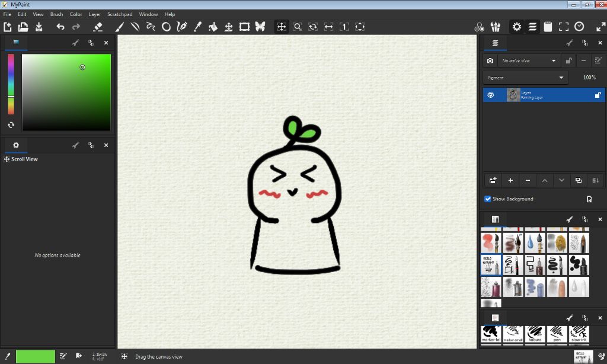The image size is (607, 364).
Task: Select the Scroll View pan tool
Action: click(282, 27)
